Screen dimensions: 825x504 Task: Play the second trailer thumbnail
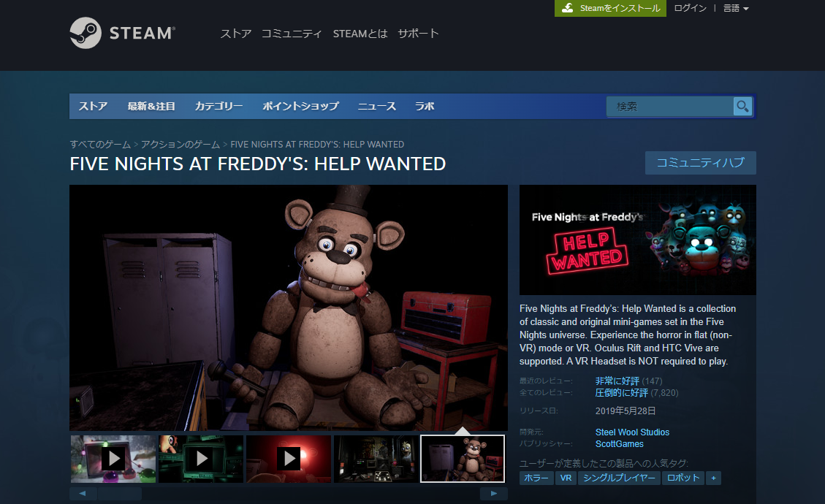(x=201, y=459)
